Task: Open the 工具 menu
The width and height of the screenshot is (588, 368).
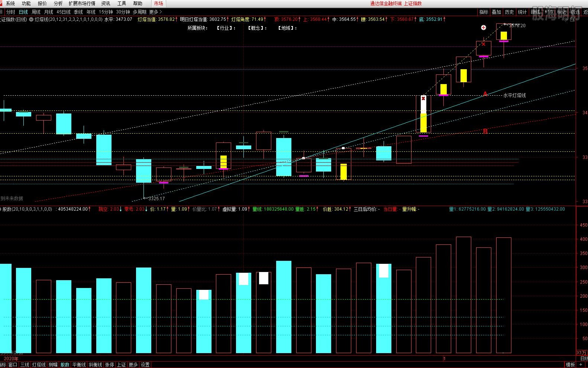Action: (x=122, y=3)
